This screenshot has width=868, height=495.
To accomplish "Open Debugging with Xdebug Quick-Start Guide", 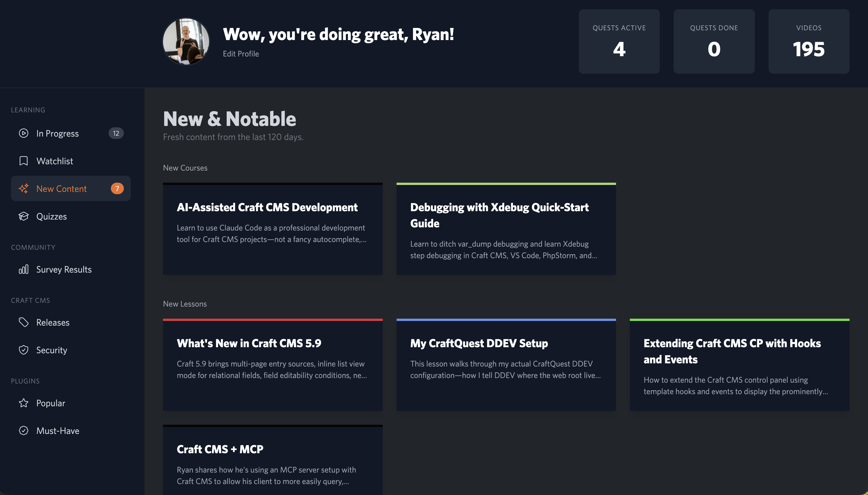I will click(499, 215).
